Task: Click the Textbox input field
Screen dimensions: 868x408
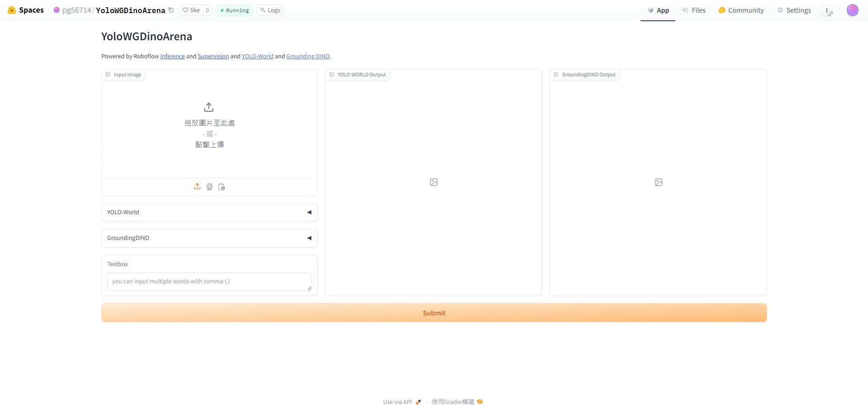Action: click(209, 281)
